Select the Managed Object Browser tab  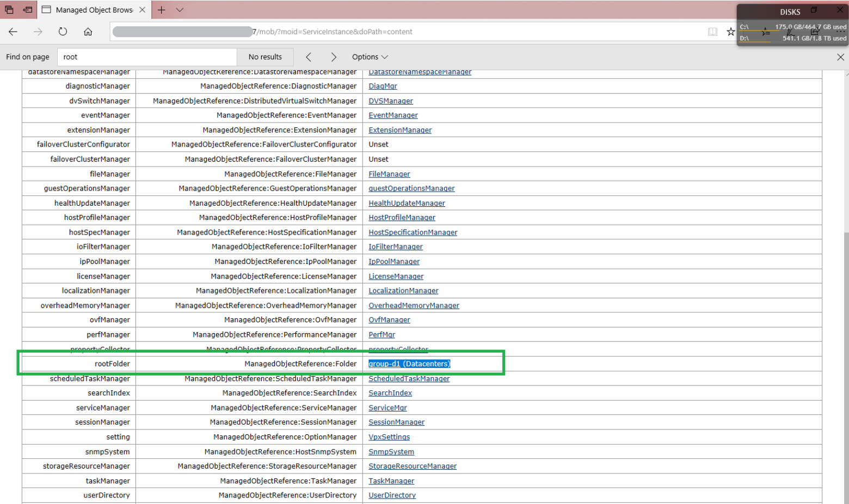click(94, 10)
